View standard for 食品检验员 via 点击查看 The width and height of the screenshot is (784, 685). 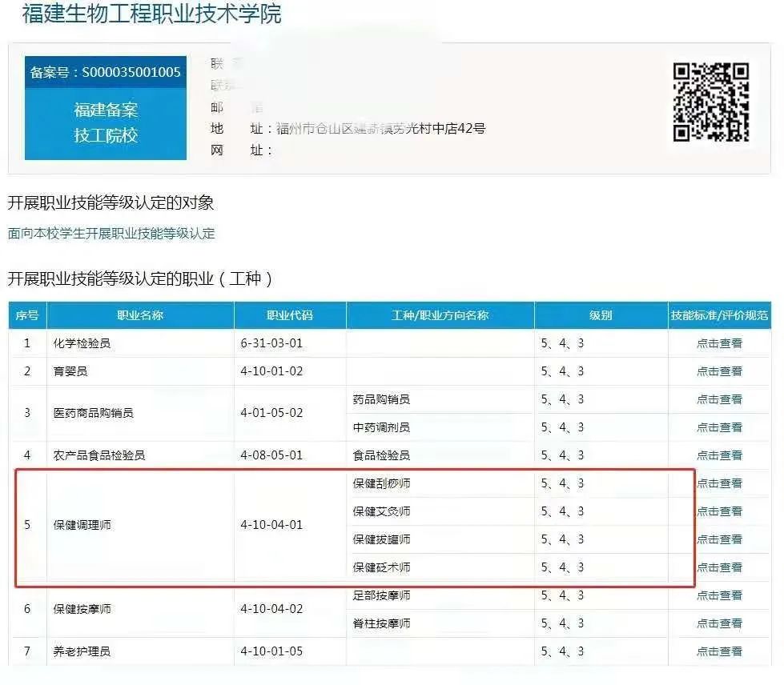[x=718, y=455]
